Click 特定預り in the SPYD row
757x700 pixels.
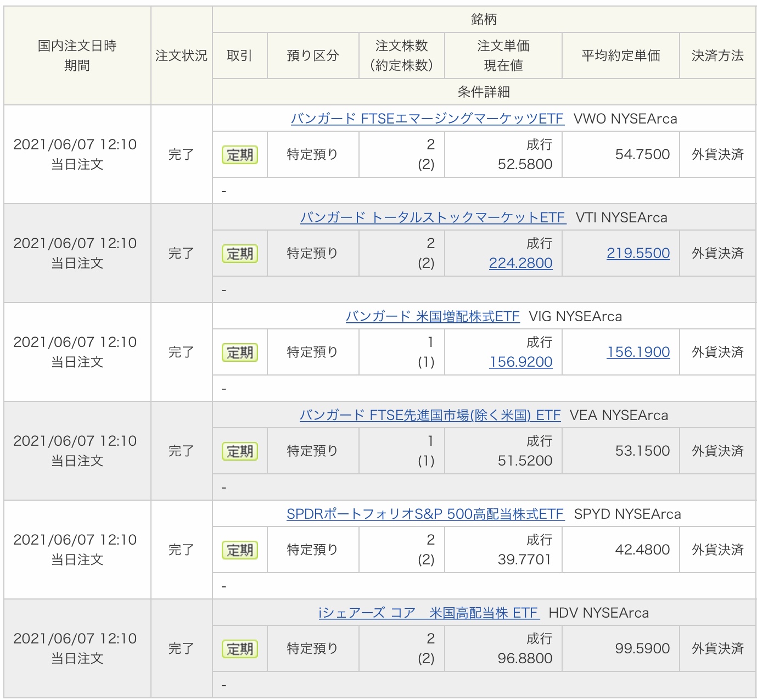pos(312,550)
